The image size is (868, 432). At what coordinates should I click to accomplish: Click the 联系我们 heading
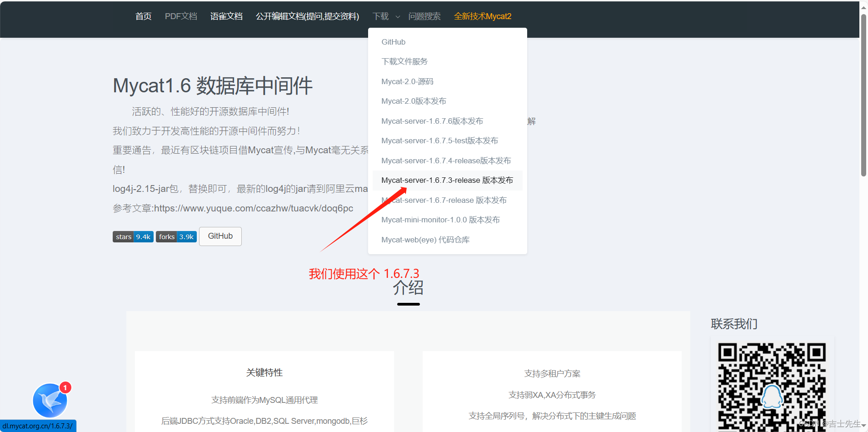pos(734,324)
